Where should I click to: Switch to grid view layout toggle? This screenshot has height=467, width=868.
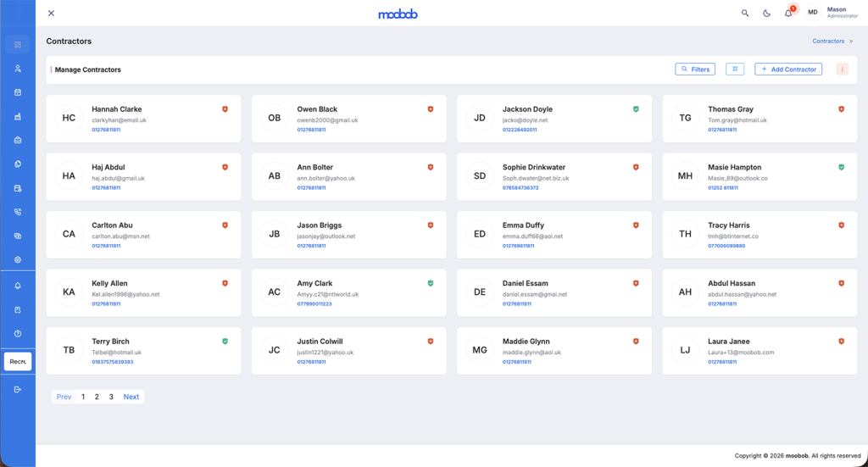point(735,69)
